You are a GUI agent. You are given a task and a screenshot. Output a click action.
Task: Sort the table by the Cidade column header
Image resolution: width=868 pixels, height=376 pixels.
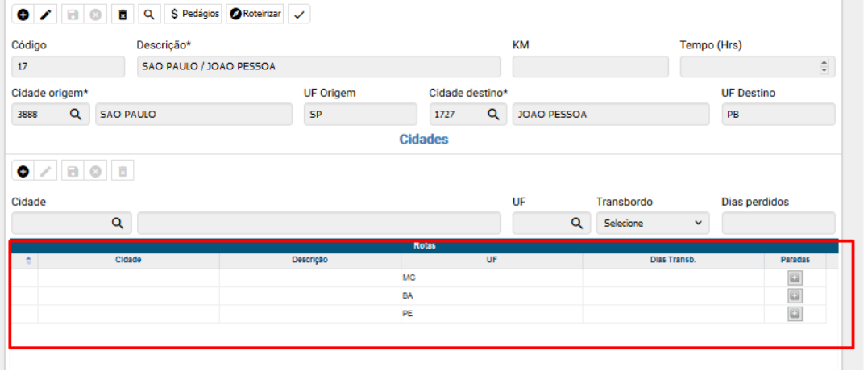(x=128, y=260)
